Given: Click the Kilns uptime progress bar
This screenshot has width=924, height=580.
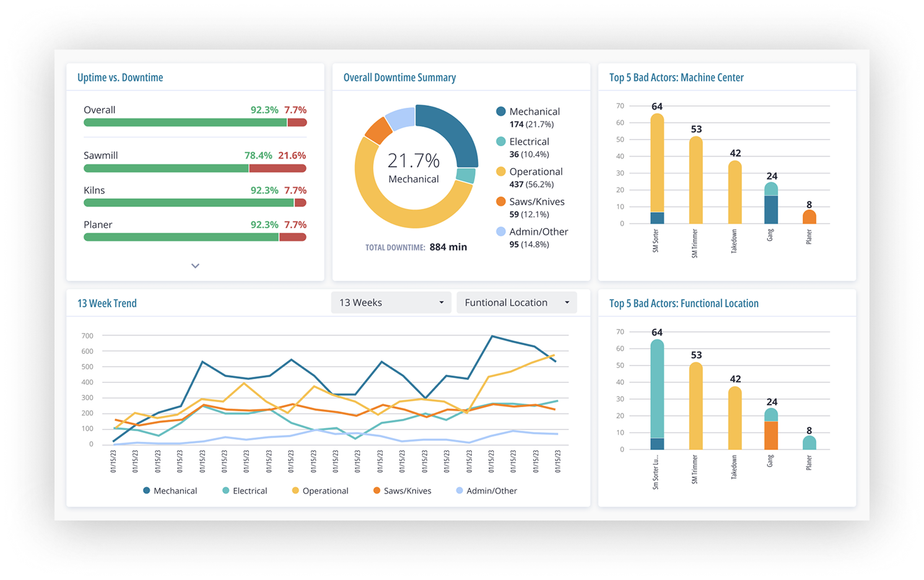Looking at the screenshot, I should pos(195,203).
